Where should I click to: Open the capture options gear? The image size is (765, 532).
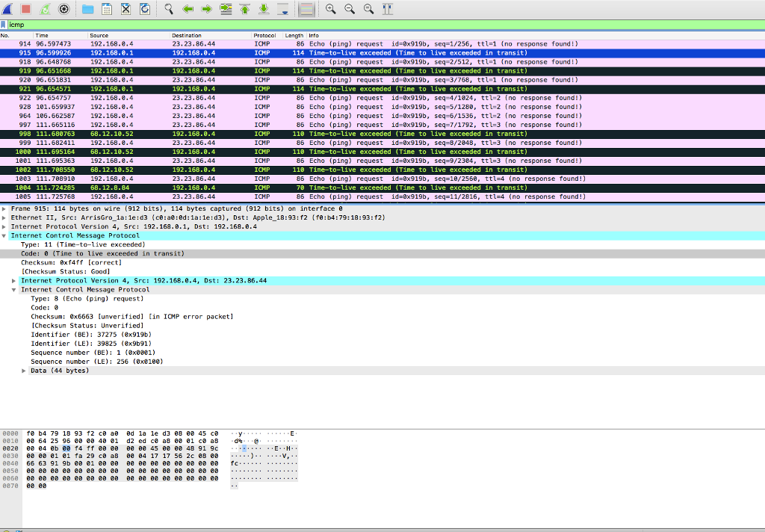click(64, 9)
